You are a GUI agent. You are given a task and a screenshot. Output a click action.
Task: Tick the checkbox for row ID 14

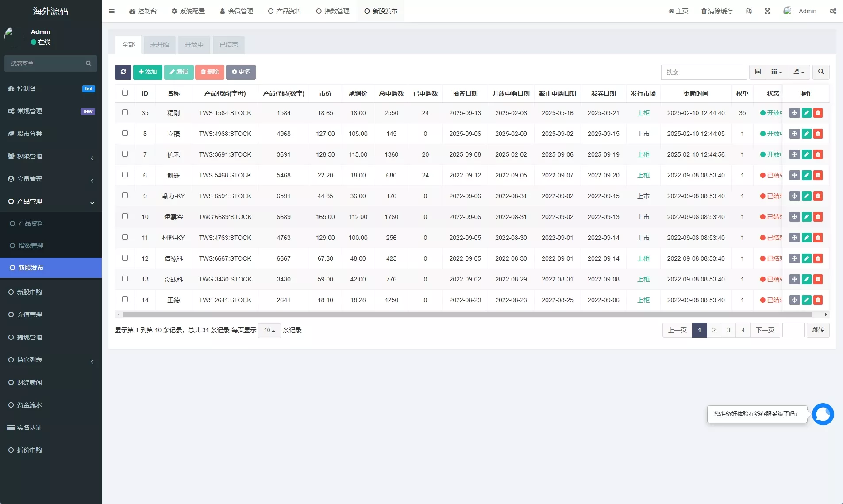(x=125, y=300)
